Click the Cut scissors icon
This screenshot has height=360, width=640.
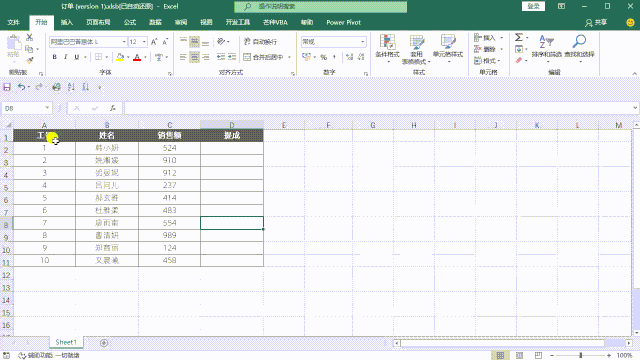coord(29,38)
